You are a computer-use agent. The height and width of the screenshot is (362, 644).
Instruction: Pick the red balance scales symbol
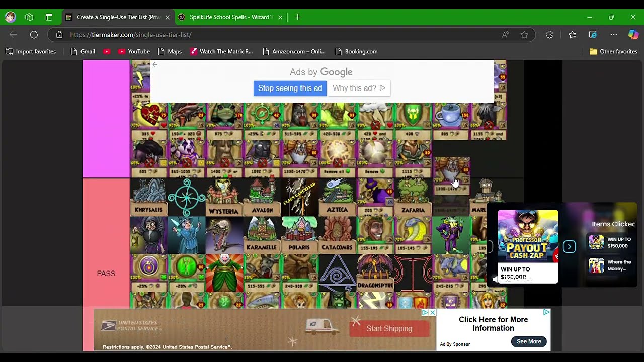pyautogui.click(x=413, y=273)
